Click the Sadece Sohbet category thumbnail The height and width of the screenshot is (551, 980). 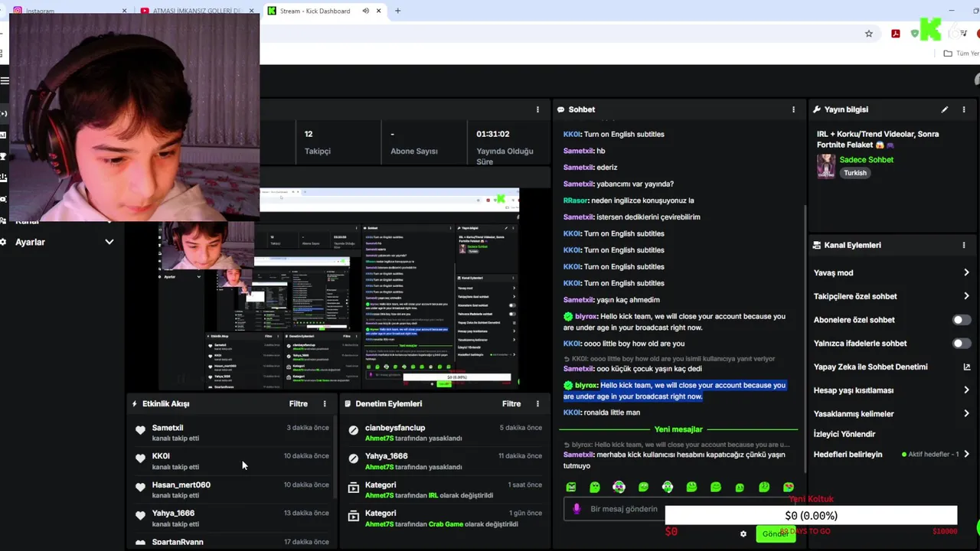825,165
